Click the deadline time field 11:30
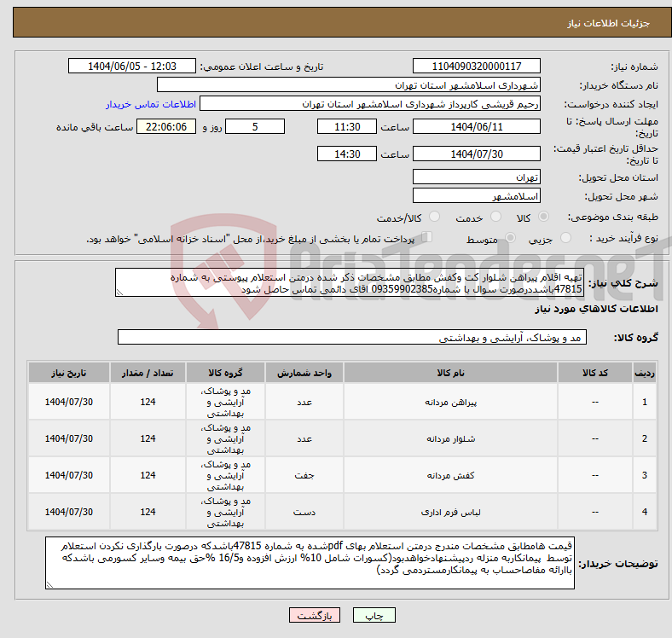The image size is (672, 638). tap(347, 126)
